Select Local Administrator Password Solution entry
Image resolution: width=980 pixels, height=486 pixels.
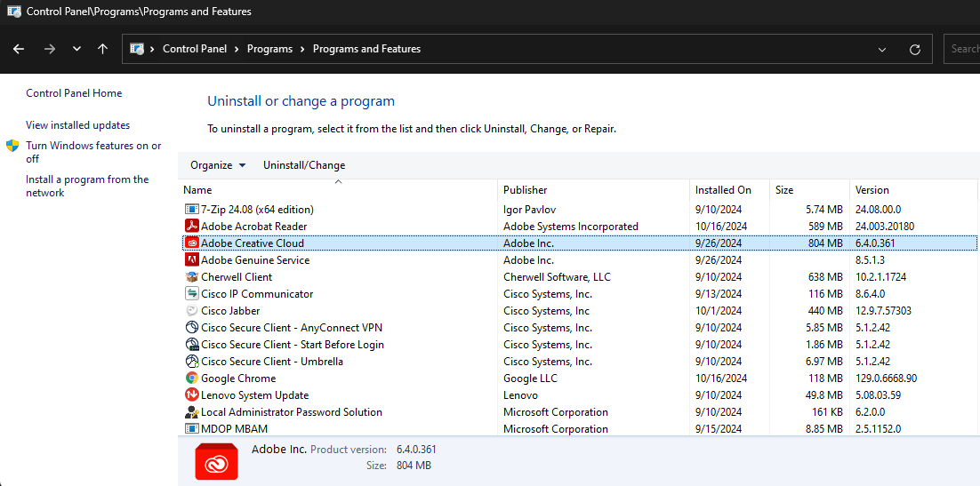(x=579, y=411)
